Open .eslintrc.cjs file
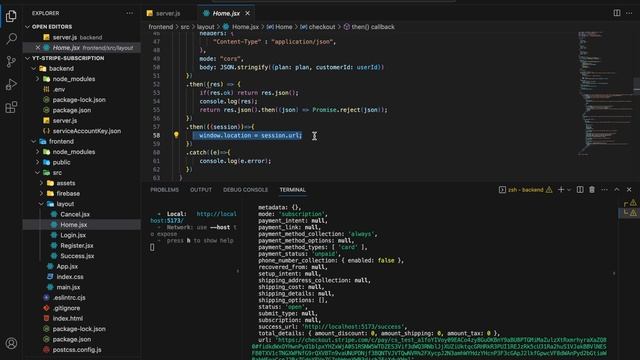The image size is (640, 360). (69, 298)
